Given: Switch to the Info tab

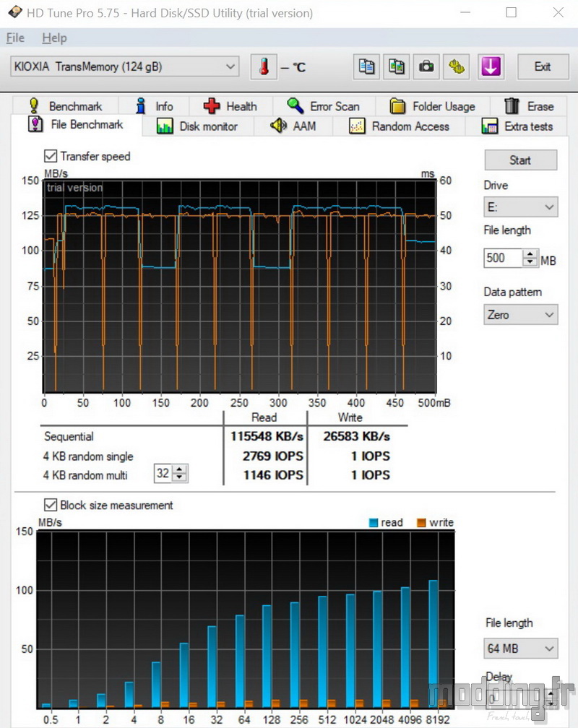Looking at the screenshot, I should (x=154, y=106).
